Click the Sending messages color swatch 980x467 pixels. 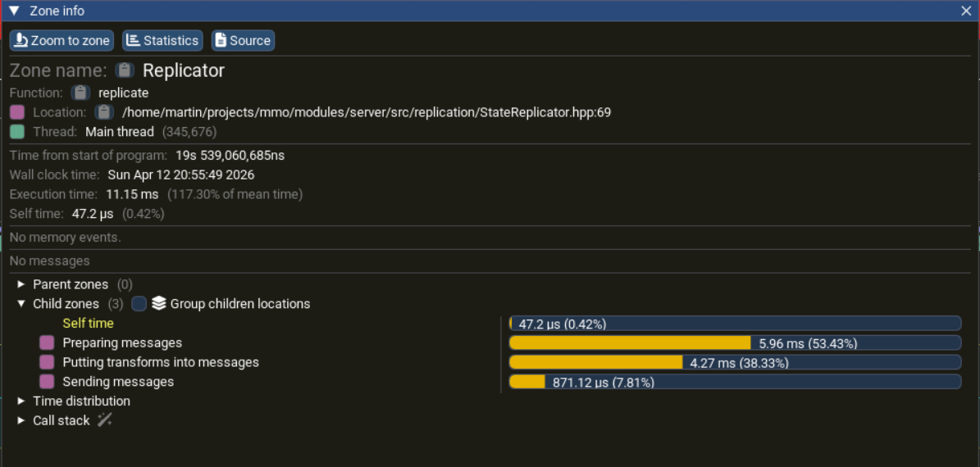pyautogui.click(x=47, y=382)
